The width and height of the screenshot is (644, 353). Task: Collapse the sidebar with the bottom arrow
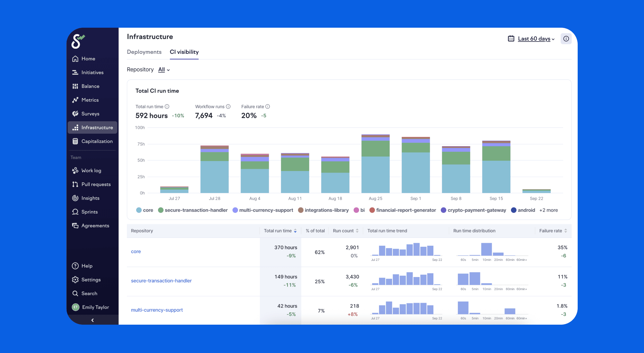point(92,320)
